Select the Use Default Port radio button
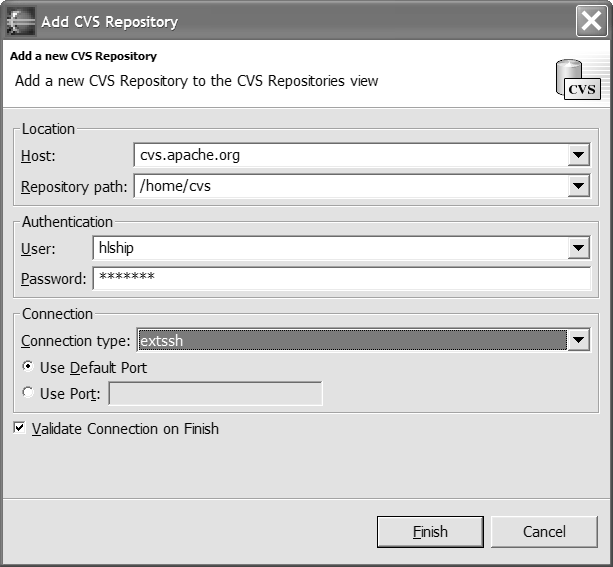 (x=27, y=368)
